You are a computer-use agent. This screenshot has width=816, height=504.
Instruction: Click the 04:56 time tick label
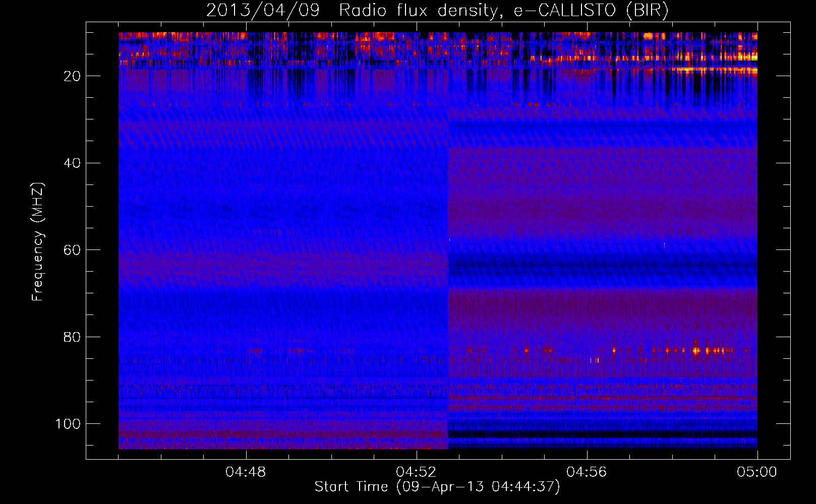pos(587,472)
